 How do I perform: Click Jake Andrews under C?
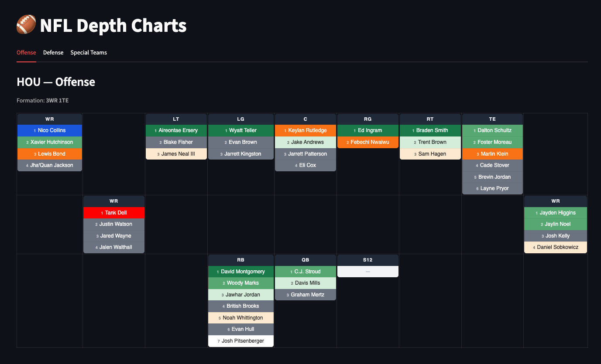[x=306, y=142]
